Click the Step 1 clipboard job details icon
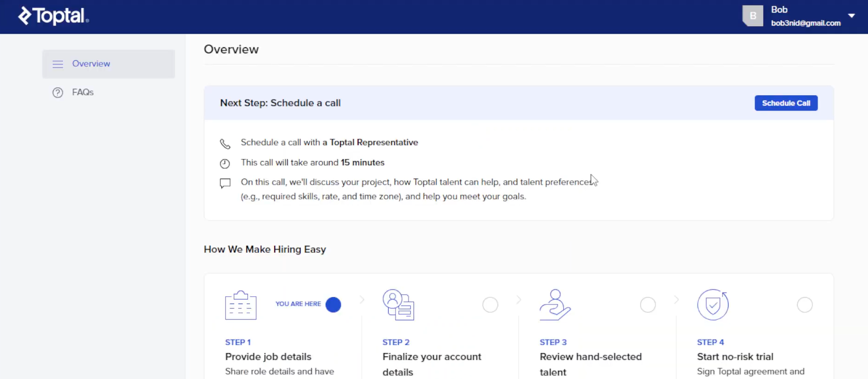This screenshot has height=379, width=868. point(241,305)
